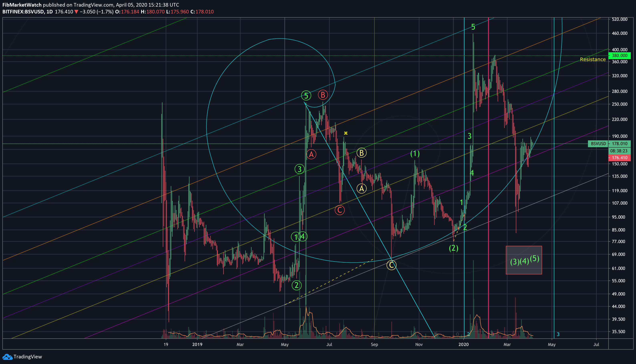Screen dimensions: 636x364
Task: Select the green circled 3 wave label
Action: (300, 169)
